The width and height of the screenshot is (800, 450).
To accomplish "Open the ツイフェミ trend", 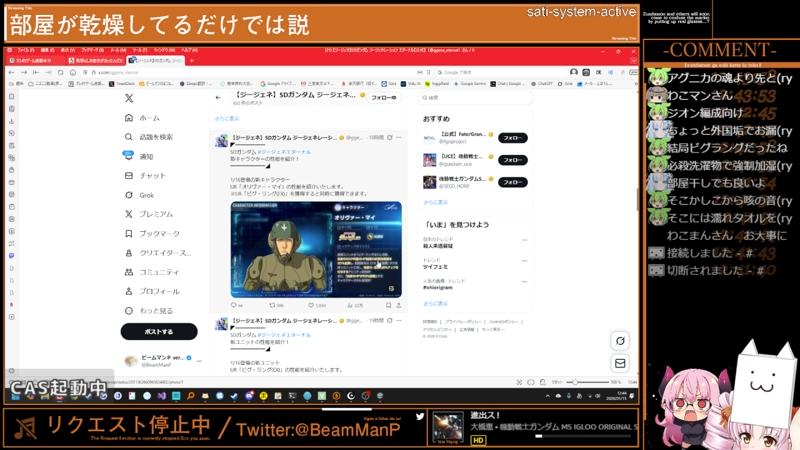I will [x=435, y=267].
